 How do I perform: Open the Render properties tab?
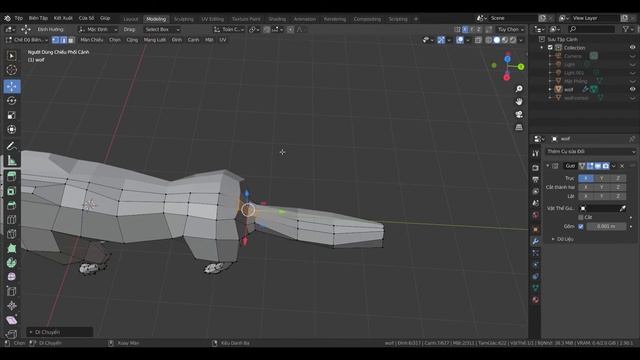tap(536, 168)
